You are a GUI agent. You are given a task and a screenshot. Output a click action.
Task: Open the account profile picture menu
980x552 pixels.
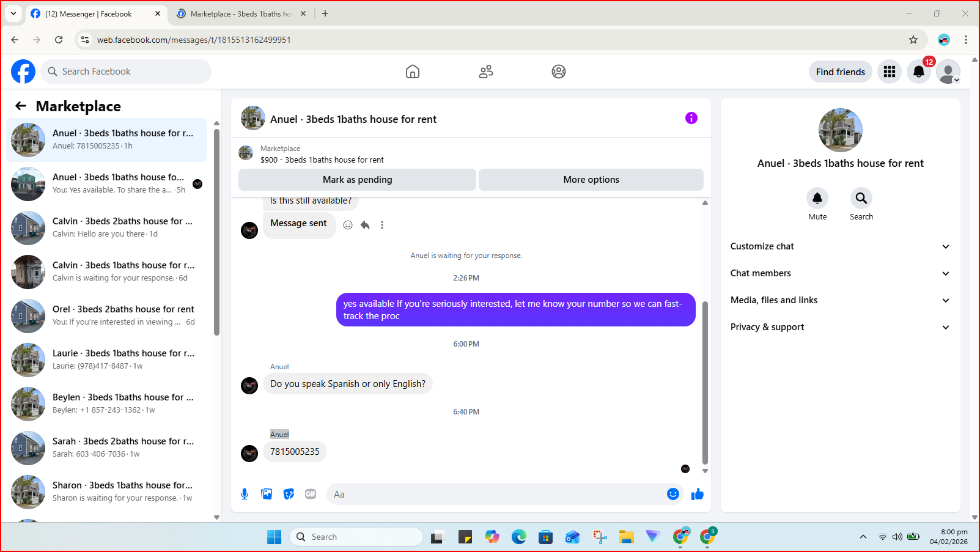coord(948,72)
